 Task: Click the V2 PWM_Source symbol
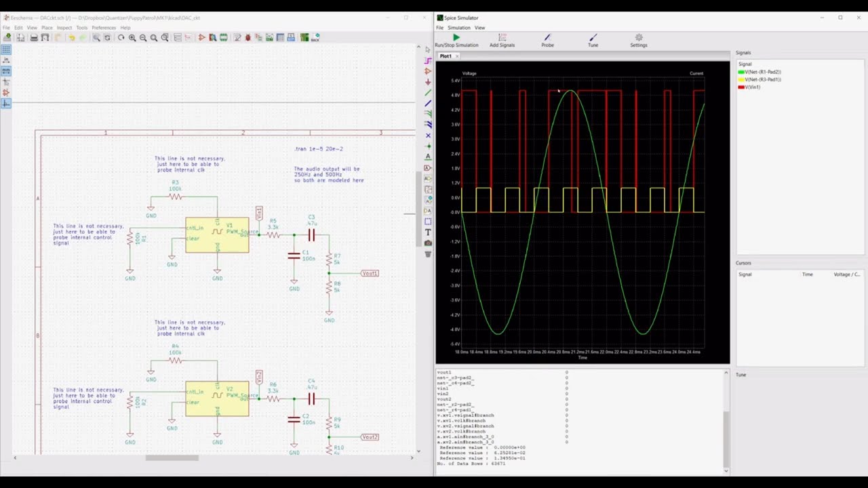217,399
